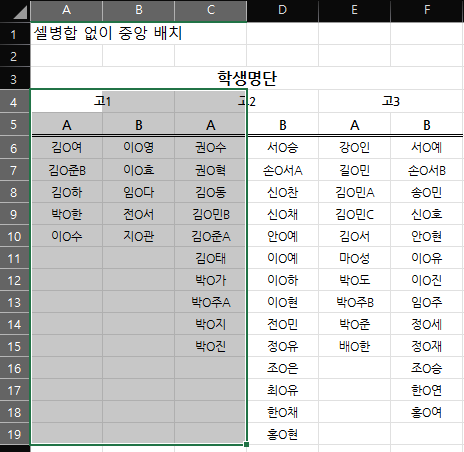
Task: Click cell 송O민
Action: tap(427, 192)
